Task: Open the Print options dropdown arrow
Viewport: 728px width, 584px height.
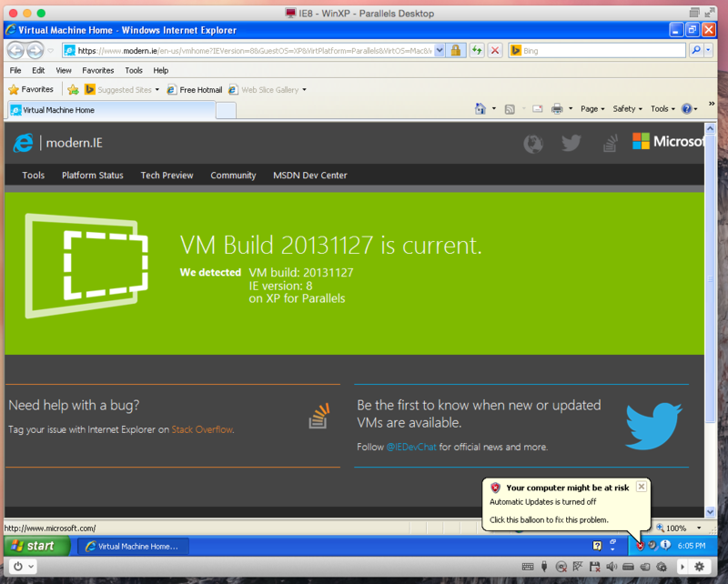Action: coord(571,108)
